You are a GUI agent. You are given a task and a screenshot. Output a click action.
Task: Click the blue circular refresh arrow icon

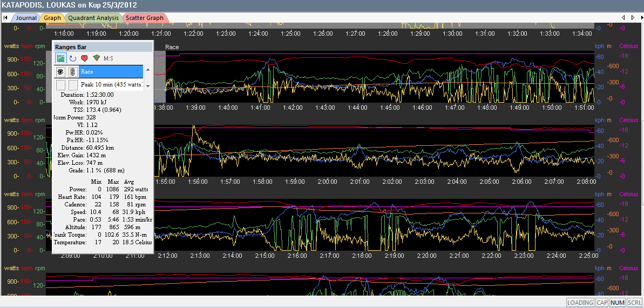pyautogui.click(x=73, y=58)
